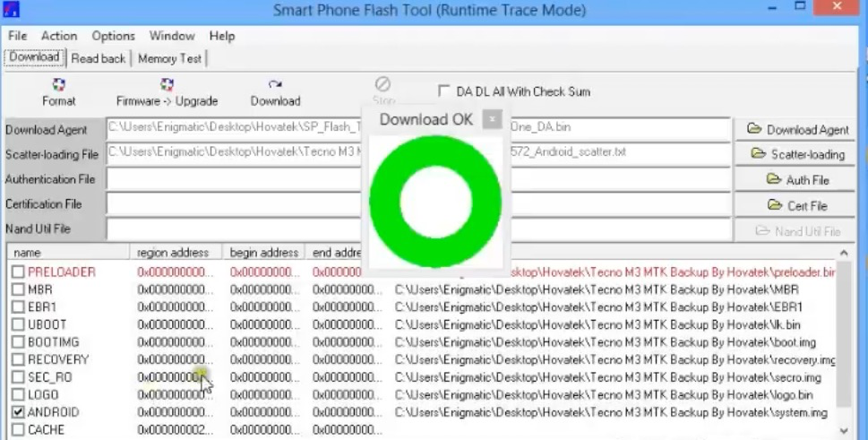
Task: Select the recovery.img file path
Action: tap(614, 360)
